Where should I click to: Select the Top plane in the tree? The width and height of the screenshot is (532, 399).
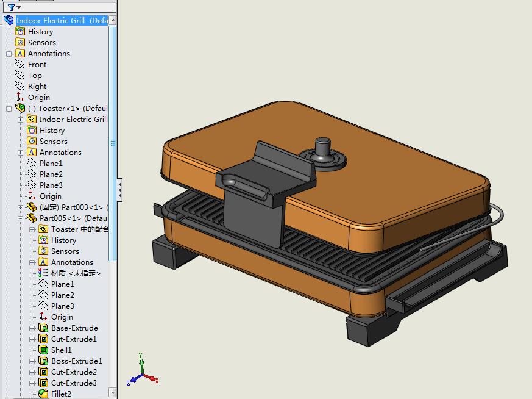click(x=35, y=75)
